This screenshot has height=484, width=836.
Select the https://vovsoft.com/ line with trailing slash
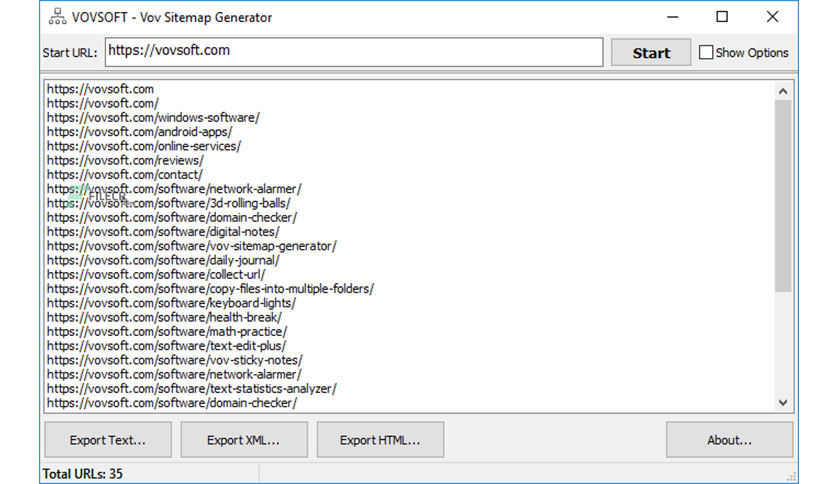tap(103, 103)
